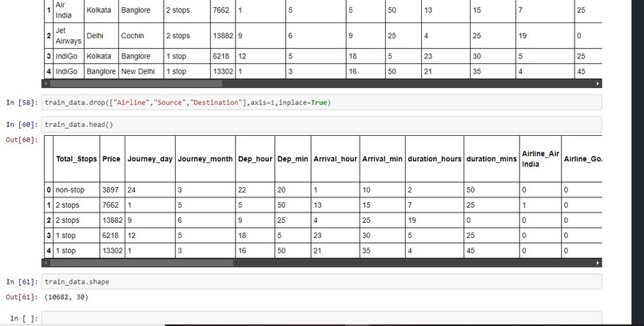Click the price 7662 in the Out[60] table
644x326 pixels.
[x=110, y=205]
